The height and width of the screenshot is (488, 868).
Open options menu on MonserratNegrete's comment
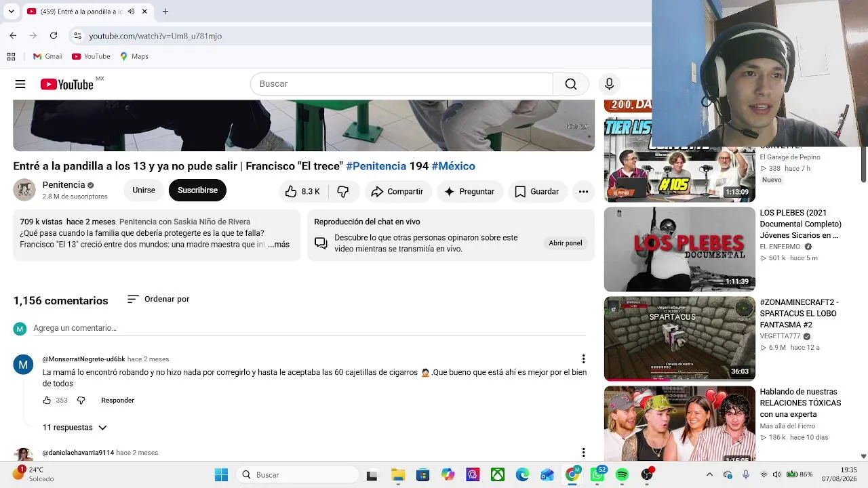[583, 359]
